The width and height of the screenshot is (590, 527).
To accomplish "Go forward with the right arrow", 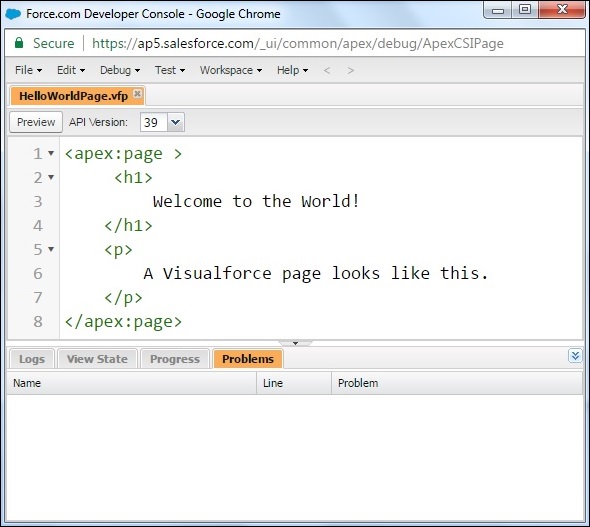I will pos(350,70).
